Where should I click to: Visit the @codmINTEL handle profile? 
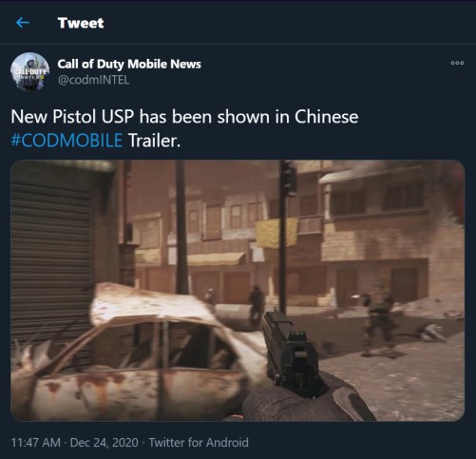tap(93, 80)
